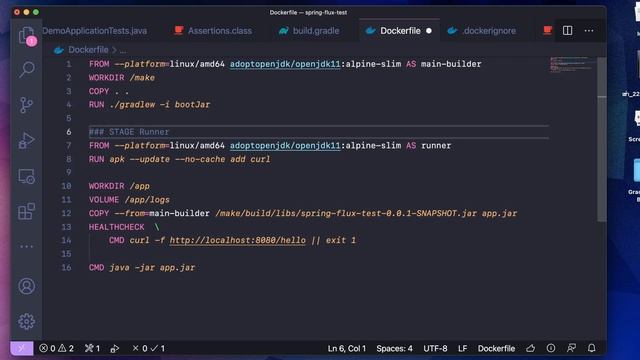Viewport: 640px width, 360px height.
Task: Open Accounts menu icon
Action: pos(27,286)
